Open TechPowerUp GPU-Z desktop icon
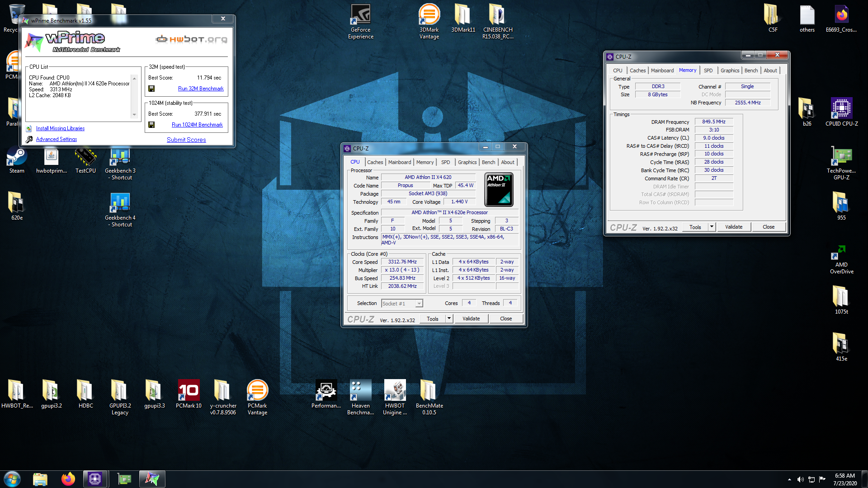868x488 pixels. tap(841, 163)
